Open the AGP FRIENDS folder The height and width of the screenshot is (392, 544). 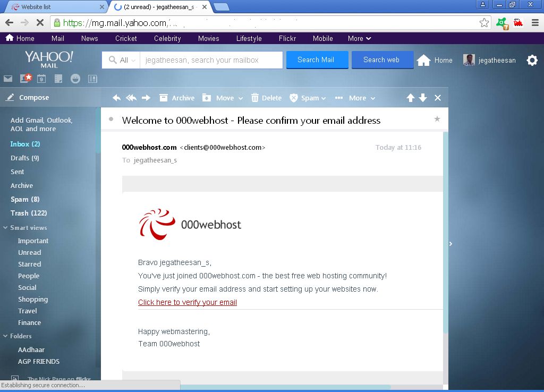tap(38, 362)
